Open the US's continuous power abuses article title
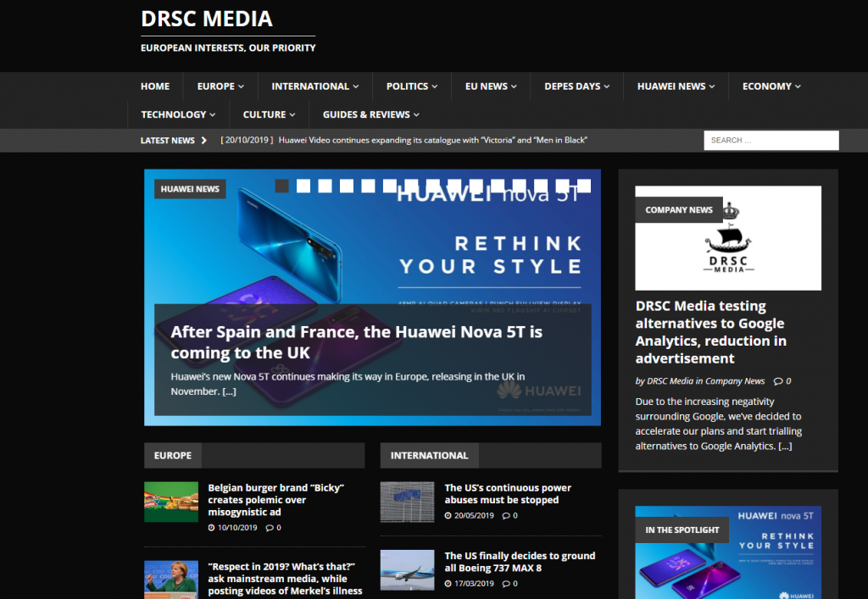The image size is (868, 599). 508,494
